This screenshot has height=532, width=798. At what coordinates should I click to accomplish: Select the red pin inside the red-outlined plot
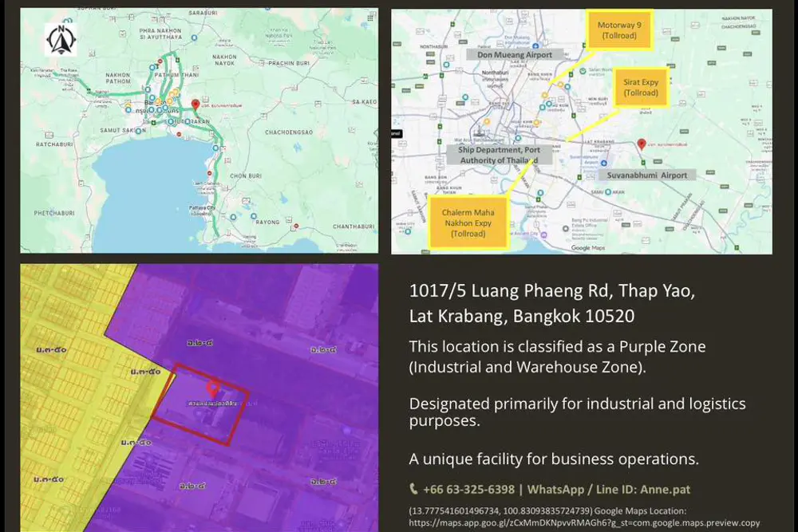(213, 389)
